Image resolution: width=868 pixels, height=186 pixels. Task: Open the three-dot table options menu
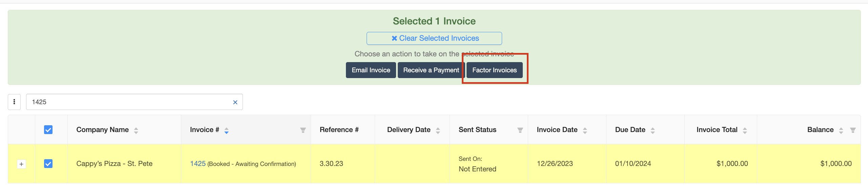(14, 102)
